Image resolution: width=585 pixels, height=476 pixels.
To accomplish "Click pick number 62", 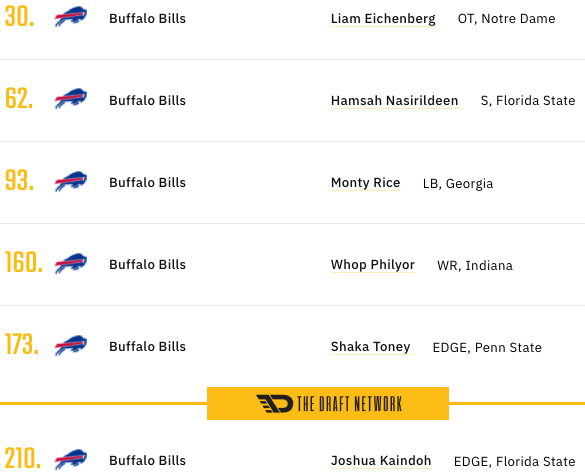I will point(19,98).
